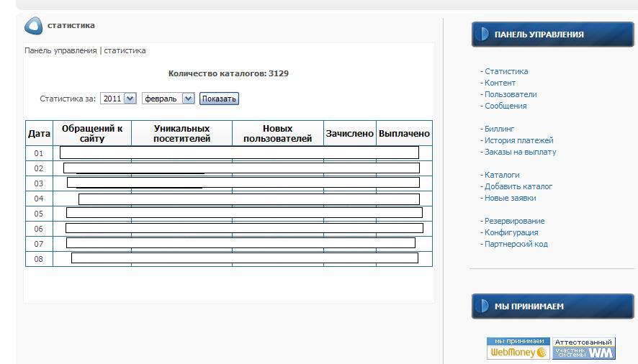The height and width of the screenshot is (364, 638).
Task: Open Конфигурация sidebar link
Action: [x=511, y=232]
